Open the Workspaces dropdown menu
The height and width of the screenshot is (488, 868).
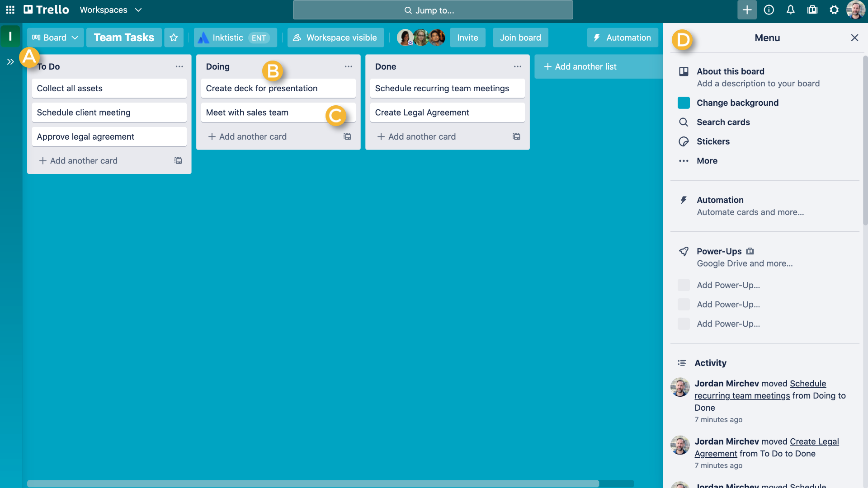coord(110,9)
